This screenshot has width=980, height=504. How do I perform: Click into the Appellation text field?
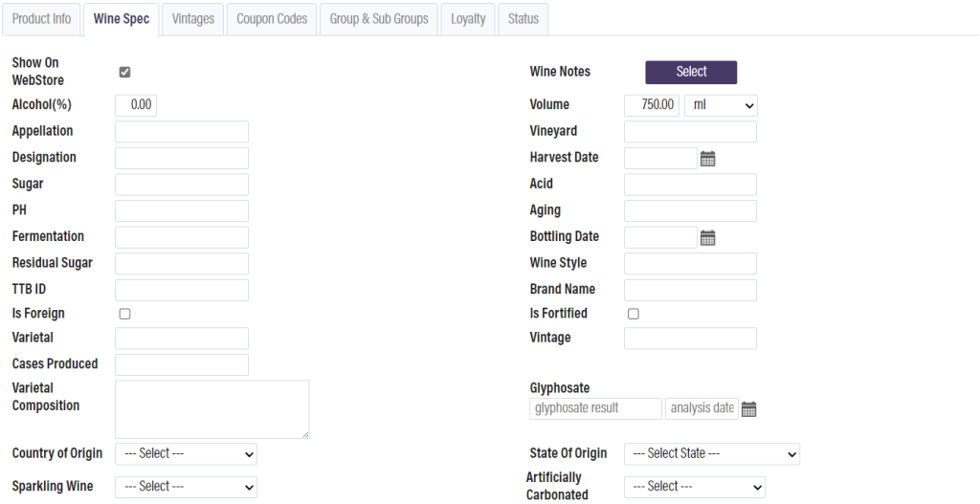[181, 132]
